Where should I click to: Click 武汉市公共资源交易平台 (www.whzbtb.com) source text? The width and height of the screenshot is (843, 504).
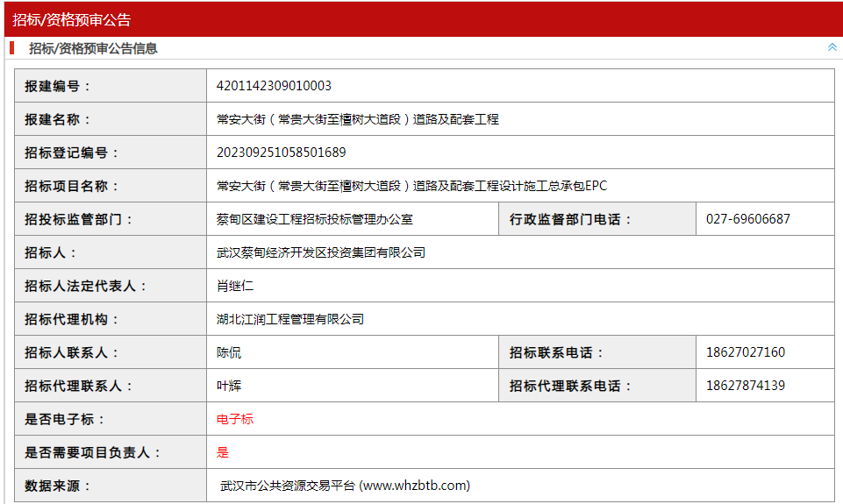(345, 486)
